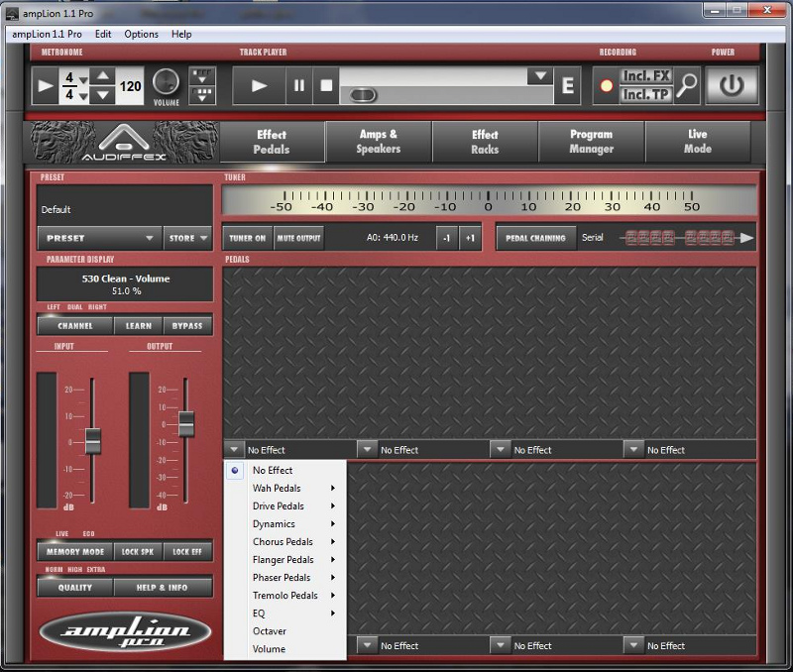Raise tuner reference with +1 button
793x672 pixels.
pos(470,238)
